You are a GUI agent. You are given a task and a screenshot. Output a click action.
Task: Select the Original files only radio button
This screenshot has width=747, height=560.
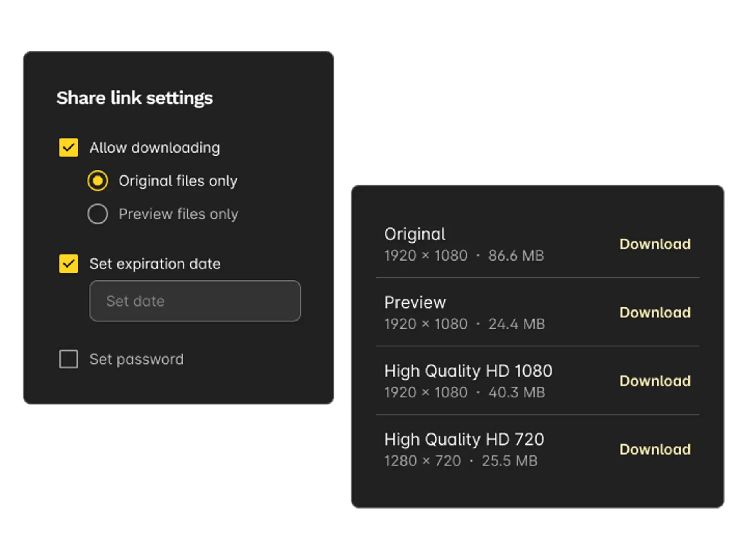coord(98,181)
